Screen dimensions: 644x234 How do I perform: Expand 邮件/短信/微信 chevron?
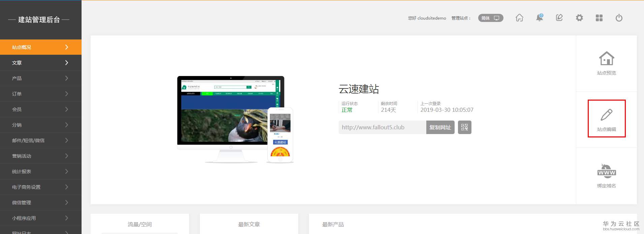click(66, 140)
